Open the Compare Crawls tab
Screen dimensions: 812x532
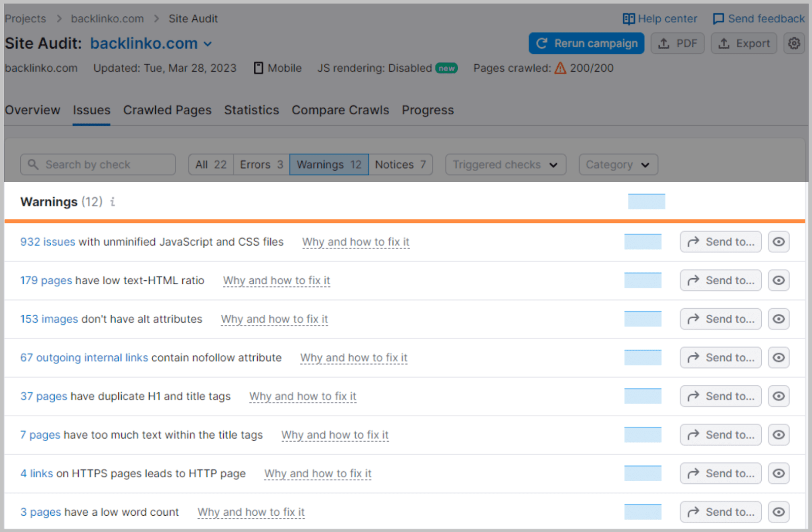341,110
